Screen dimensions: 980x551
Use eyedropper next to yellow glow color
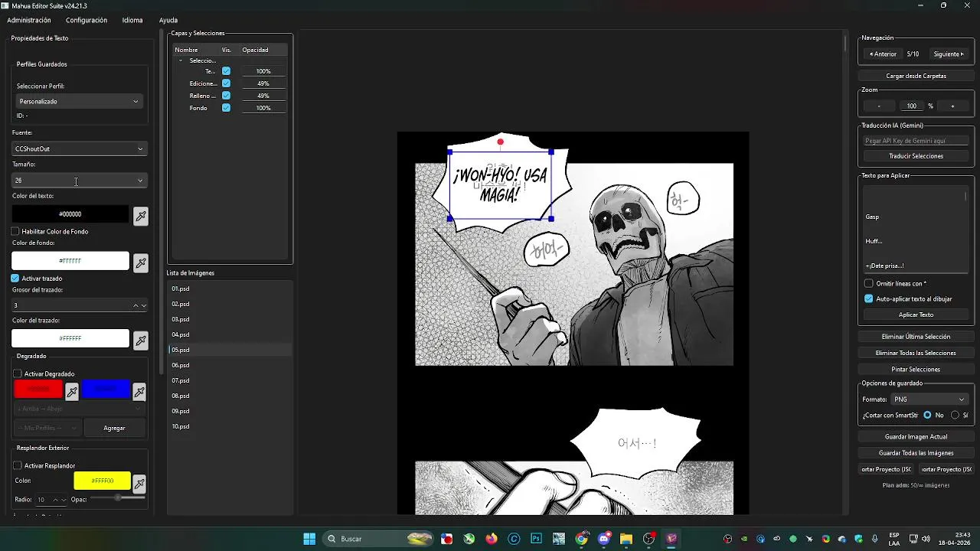139,484
